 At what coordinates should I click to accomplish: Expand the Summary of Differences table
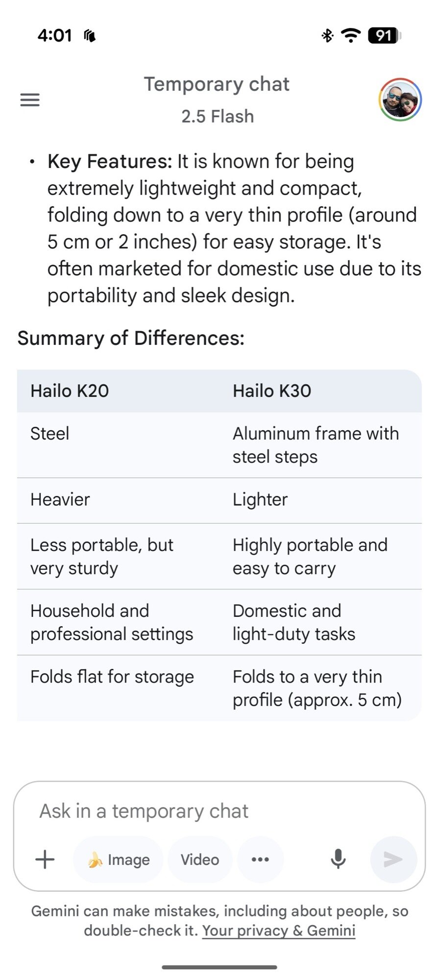click(x=130, y=338)
